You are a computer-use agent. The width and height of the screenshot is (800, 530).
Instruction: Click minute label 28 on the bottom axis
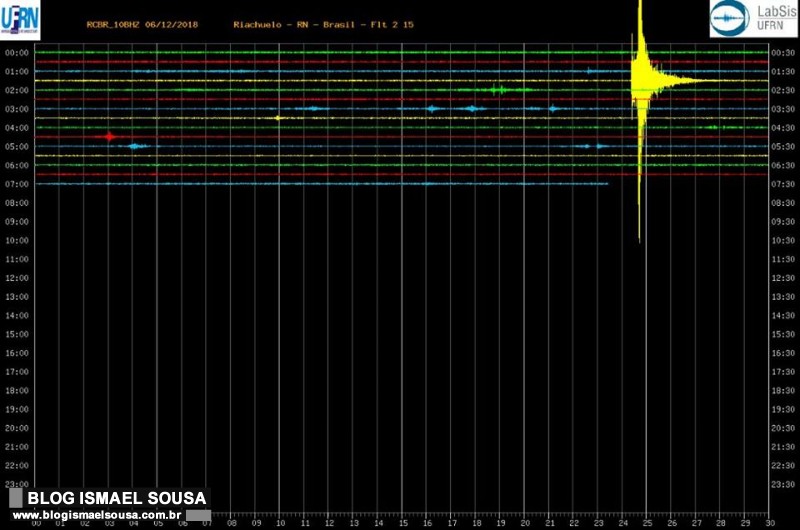[x=721, y=523]
